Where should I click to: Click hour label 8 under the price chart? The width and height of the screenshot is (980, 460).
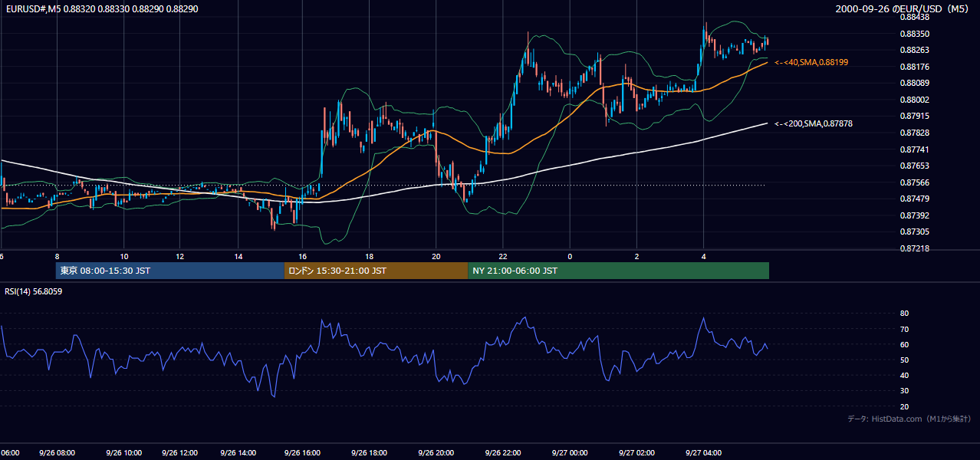[57, 257]
